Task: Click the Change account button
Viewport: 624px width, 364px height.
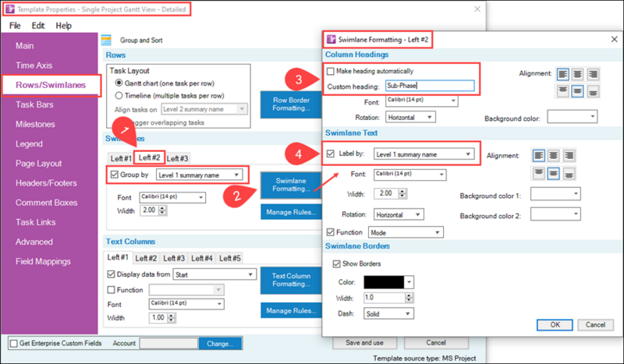Action: click(x=220, y=344)
